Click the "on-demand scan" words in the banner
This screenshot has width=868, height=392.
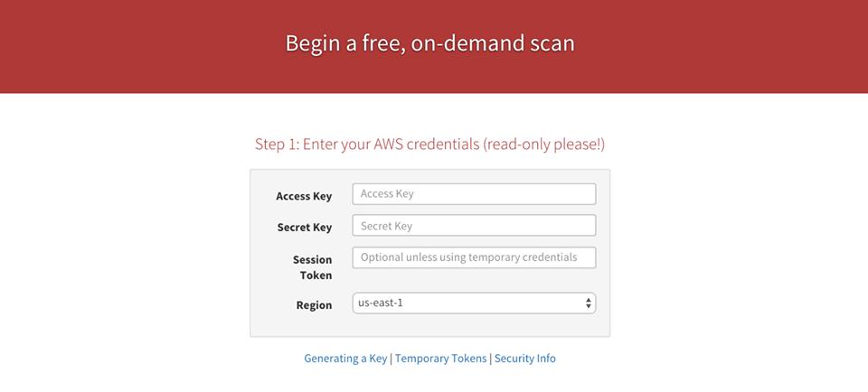click(493, 43)
